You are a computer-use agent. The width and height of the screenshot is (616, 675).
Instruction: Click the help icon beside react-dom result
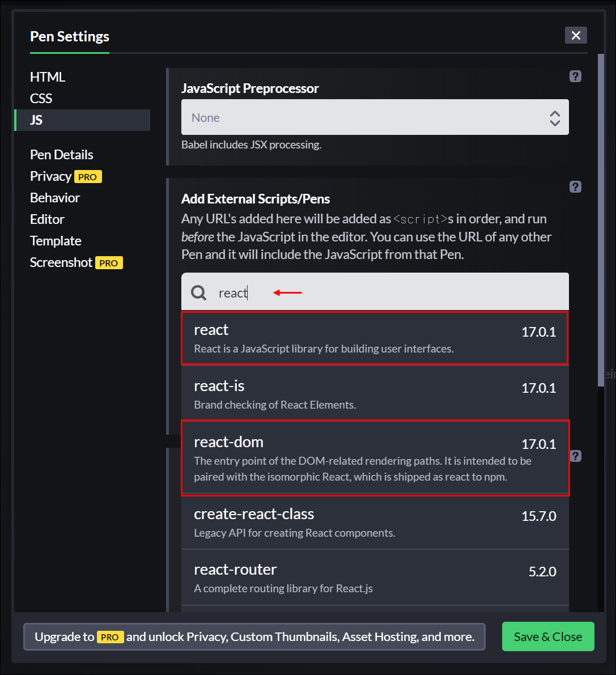click(576, 456)
